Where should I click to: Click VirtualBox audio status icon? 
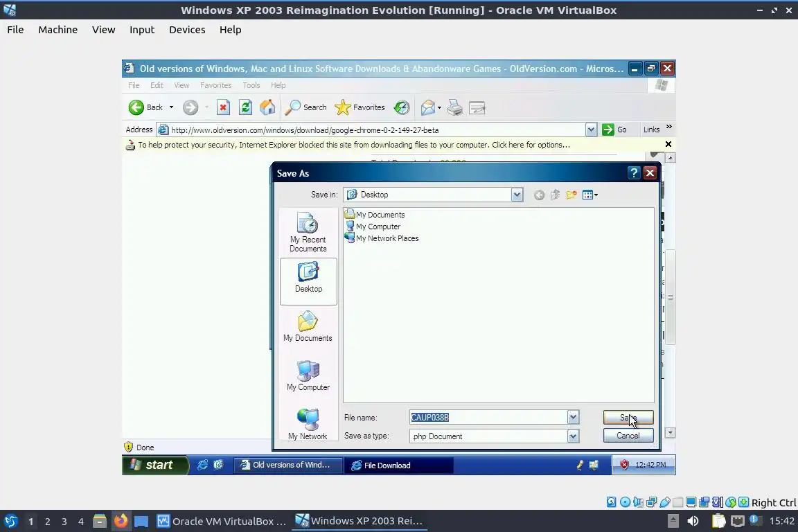(x=638, y=502)
